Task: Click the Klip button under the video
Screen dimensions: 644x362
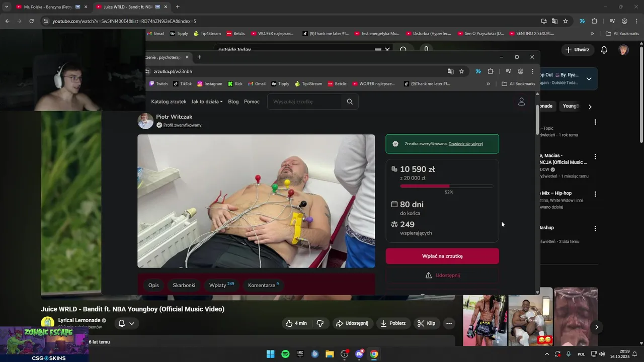Action: pos(426,323)
